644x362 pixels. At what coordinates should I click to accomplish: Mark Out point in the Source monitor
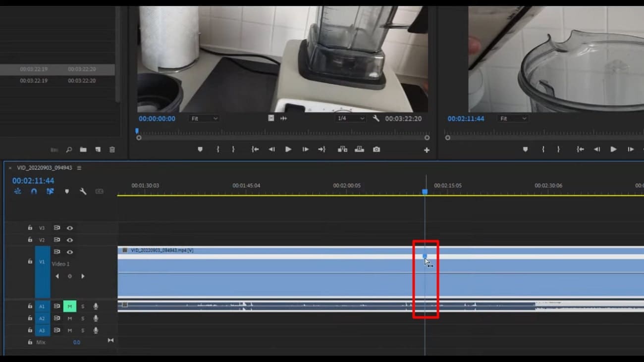(233, 149)
